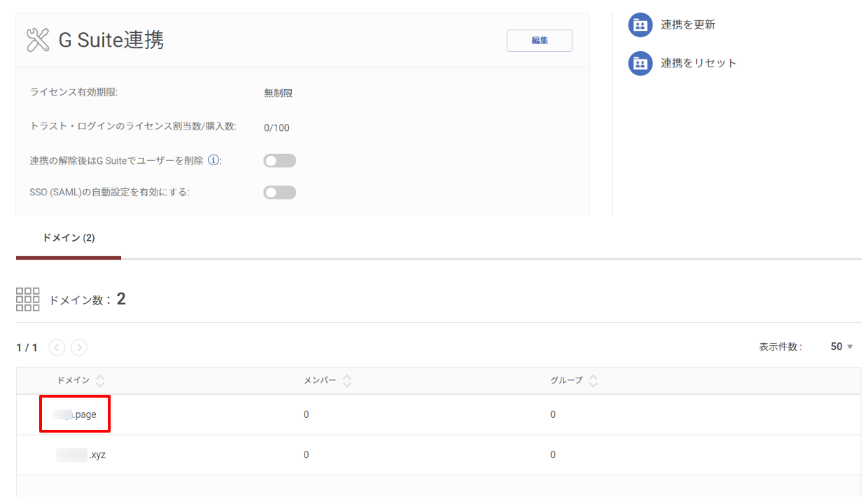Click the グループ column header

(x=566, y=381)
